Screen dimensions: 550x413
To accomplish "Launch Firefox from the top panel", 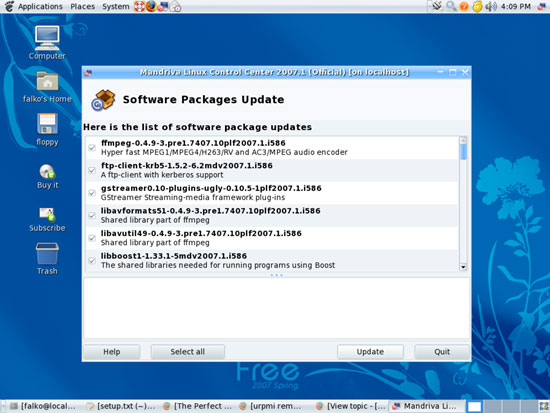I will click(151, 6).
